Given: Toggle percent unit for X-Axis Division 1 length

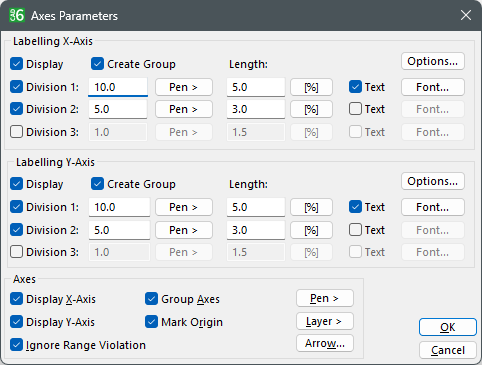Looking at the screenshot, I should (311, 87).
